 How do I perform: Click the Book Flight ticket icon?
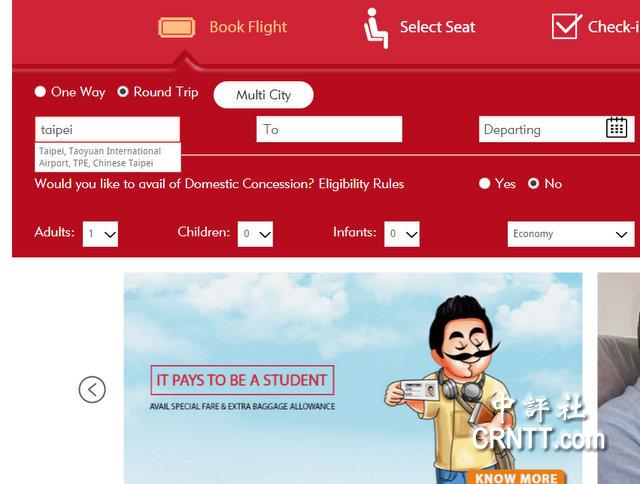(176, 27)
